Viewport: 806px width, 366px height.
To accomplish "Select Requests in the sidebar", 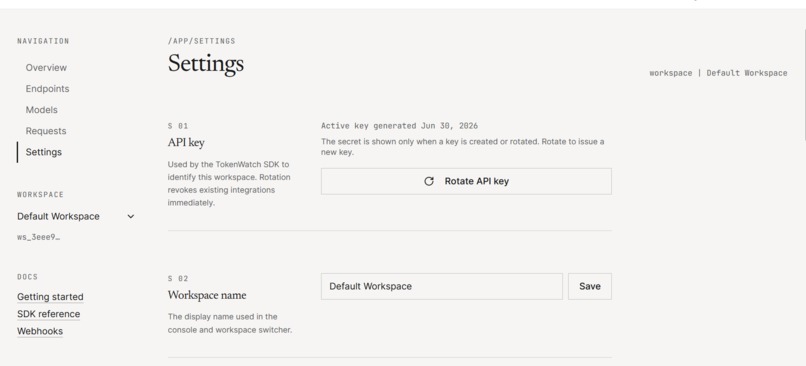I will point(46,131).
